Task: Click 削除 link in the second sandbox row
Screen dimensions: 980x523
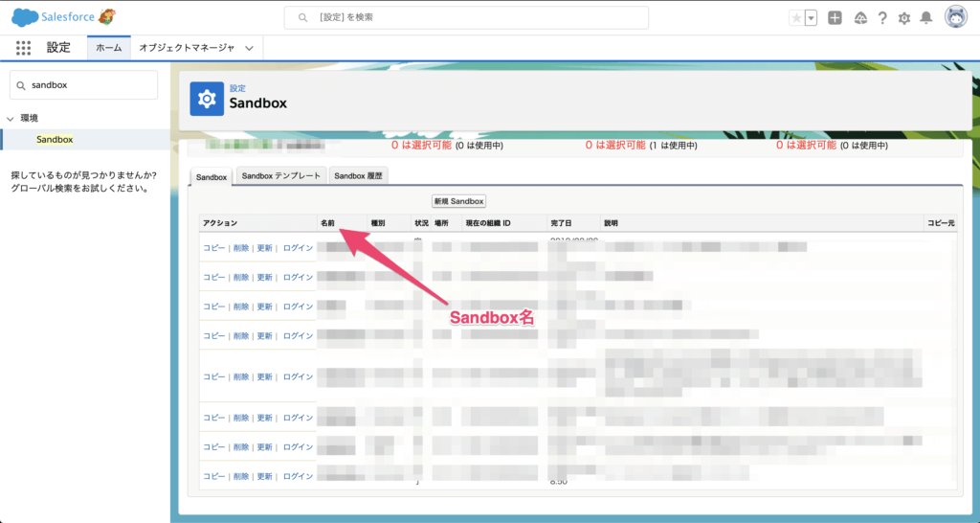Action: 241,277
